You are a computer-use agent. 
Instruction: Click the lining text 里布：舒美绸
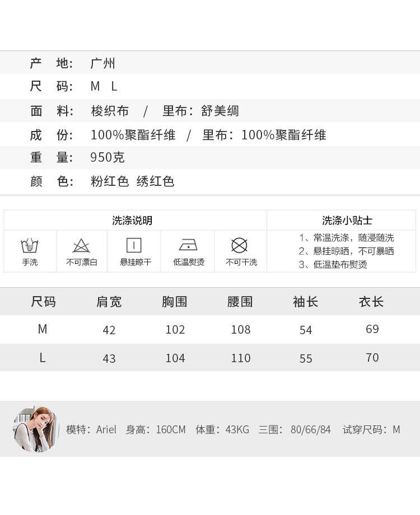point(201,111)
